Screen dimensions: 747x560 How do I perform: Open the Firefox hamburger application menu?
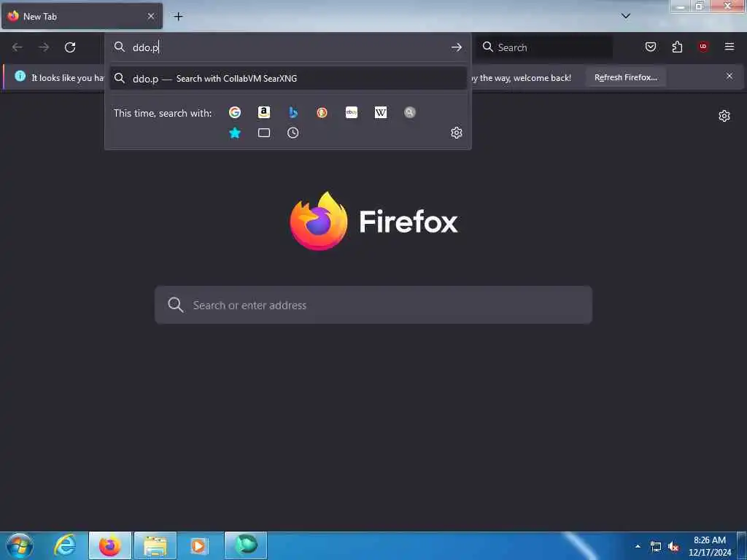729,47
